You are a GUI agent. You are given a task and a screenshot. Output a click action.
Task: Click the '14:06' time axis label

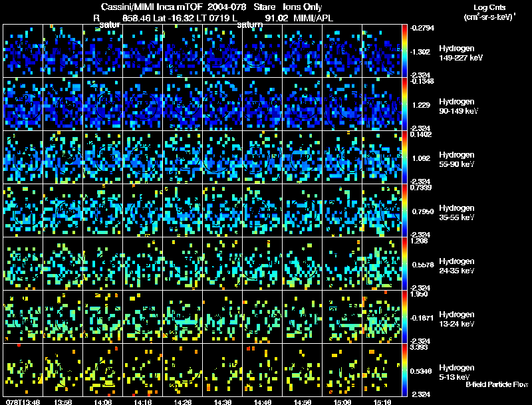[x=103, y=402]
